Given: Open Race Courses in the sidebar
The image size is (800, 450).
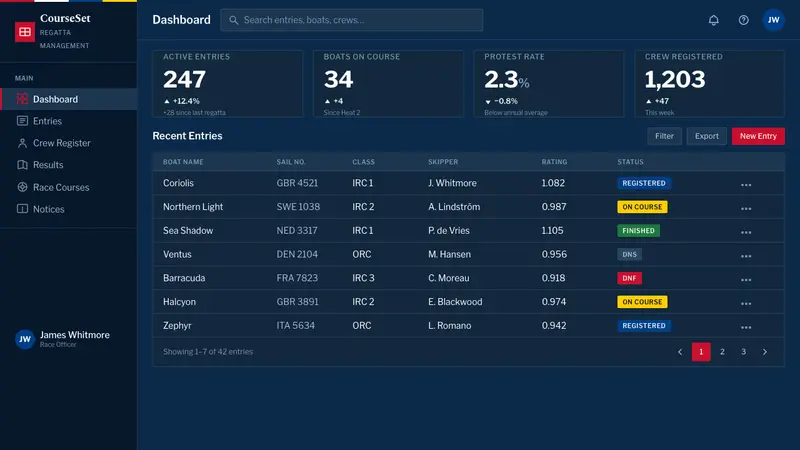Looking at the screenshot, I should point(69,187).
